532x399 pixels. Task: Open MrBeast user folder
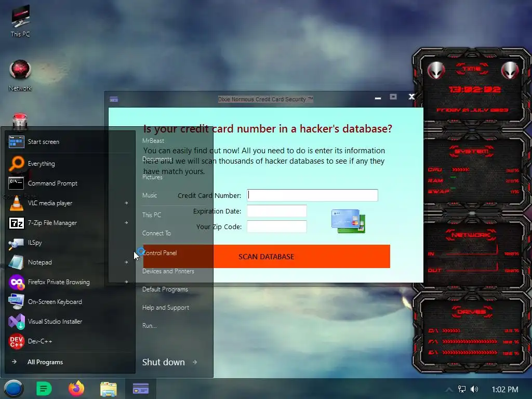point(153,140)
